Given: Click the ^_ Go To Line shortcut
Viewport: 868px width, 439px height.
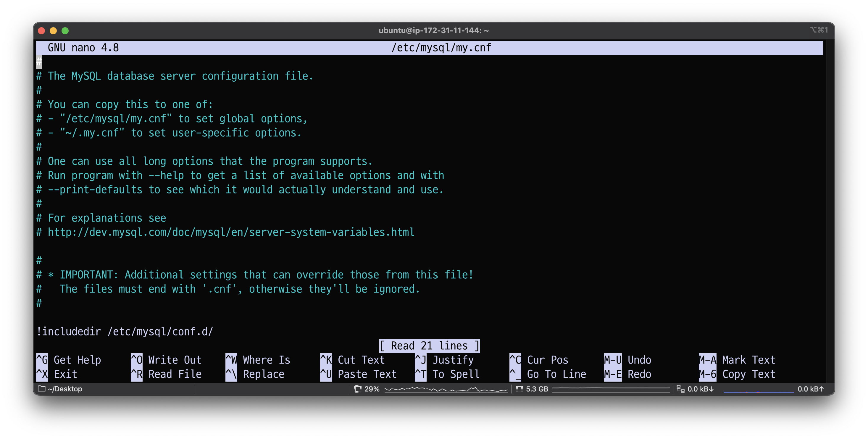Looking at the screenshot, I should coord(548,374).
